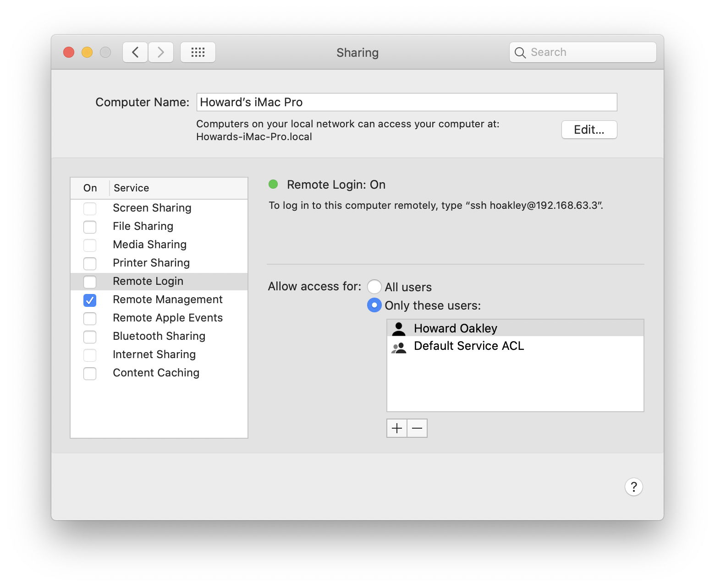Click the search magnifying glass icon
Image resolution: width=715 pixels, height=588 pixels.
point(520,53)
